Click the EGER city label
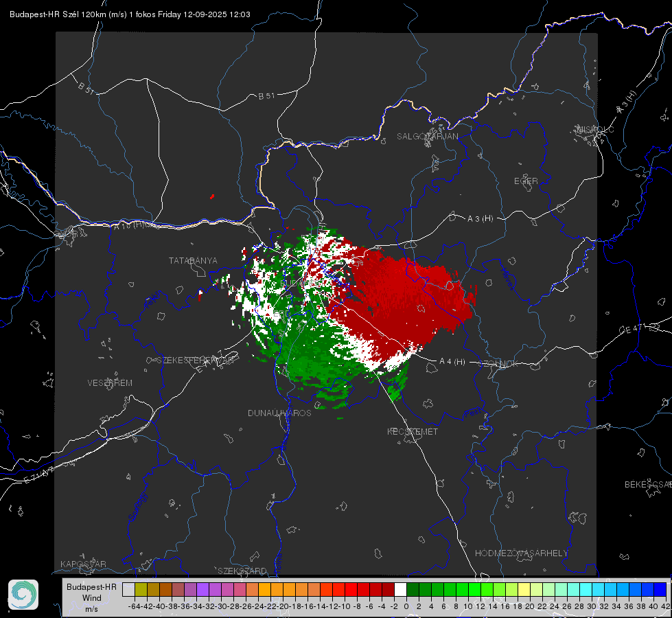This screenshot has width=672, height=618. [x=526, y=181]
